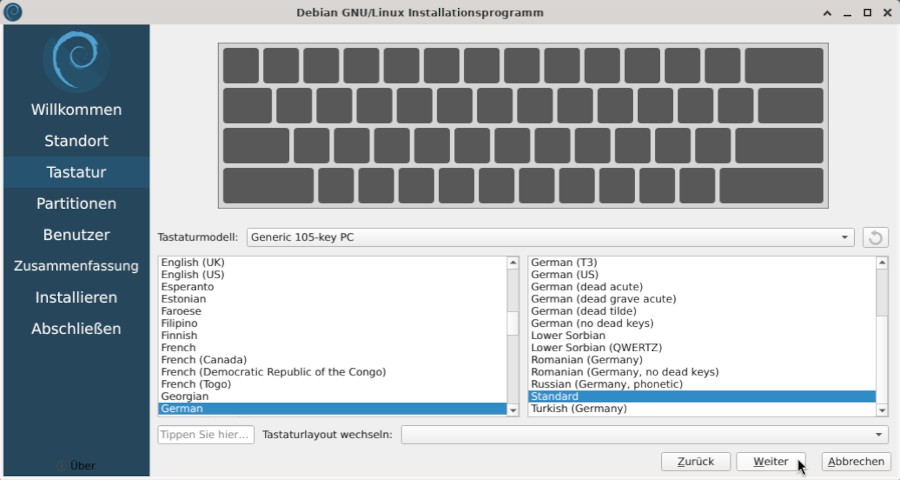Viewport: 900px width, 480px height.
Task: Open the Zusammenfassung step
Action: [x=76, y=266]
